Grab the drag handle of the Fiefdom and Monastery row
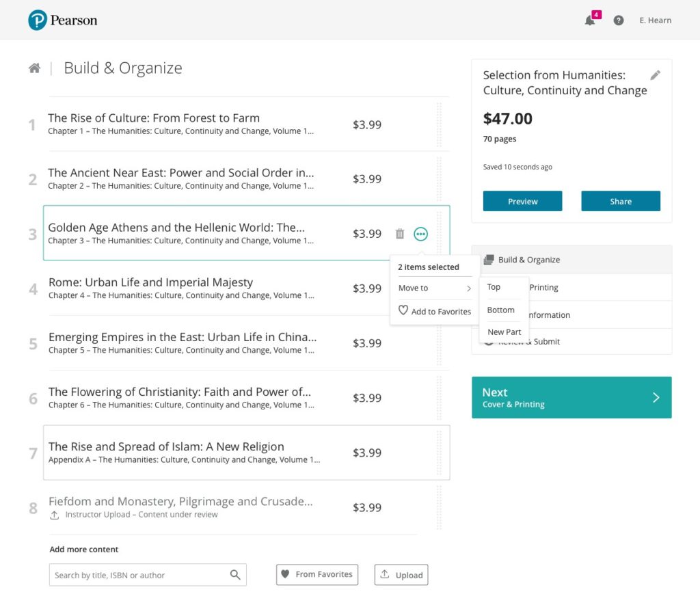This screenshot has height=607, width=700. point(439,507)
